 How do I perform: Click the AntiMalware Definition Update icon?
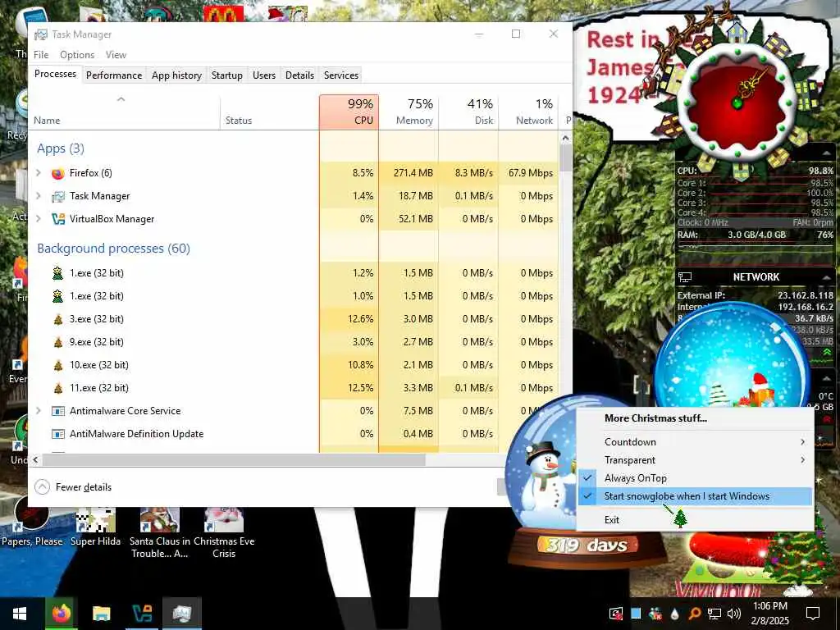pyautogui.click(x=58, y=434)
